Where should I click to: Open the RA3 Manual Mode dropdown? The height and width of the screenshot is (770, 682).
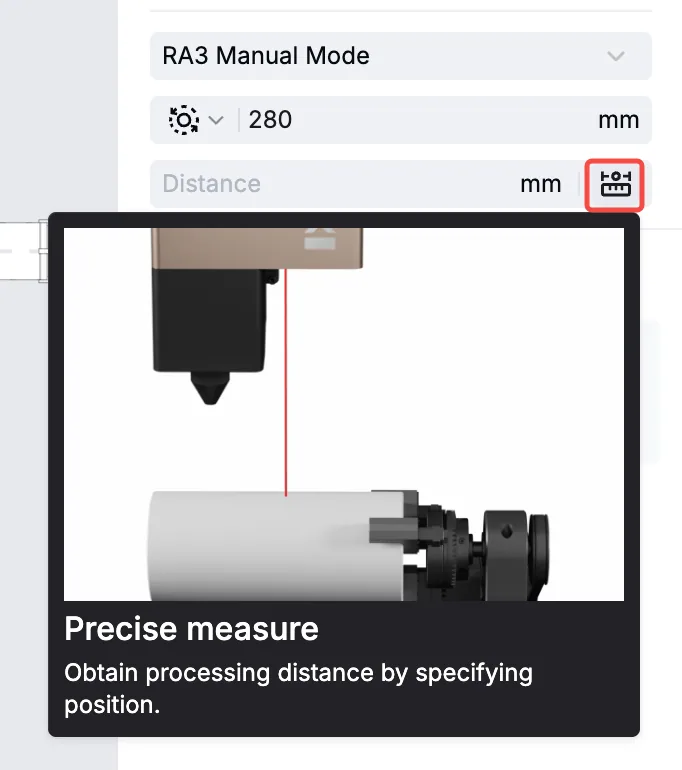pyautogui.click(x=401, y=55)
